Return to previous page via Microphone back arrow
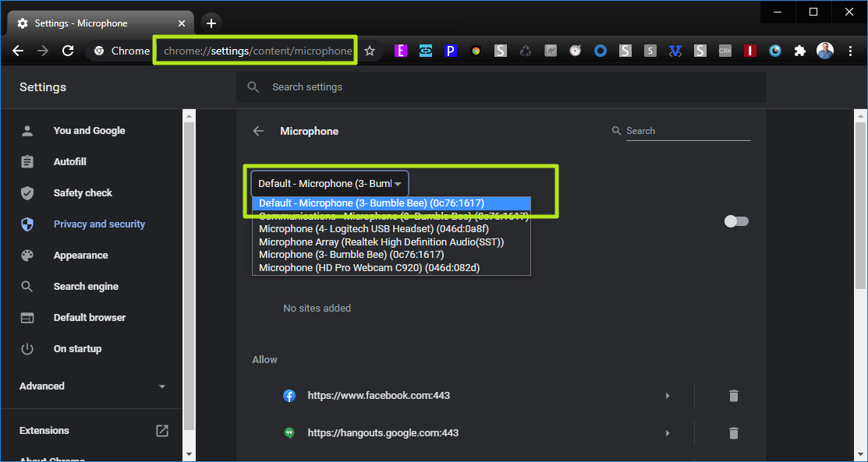The height and width of the screenshot is (462, 868). pyautogui.click(x=258, y=131)
